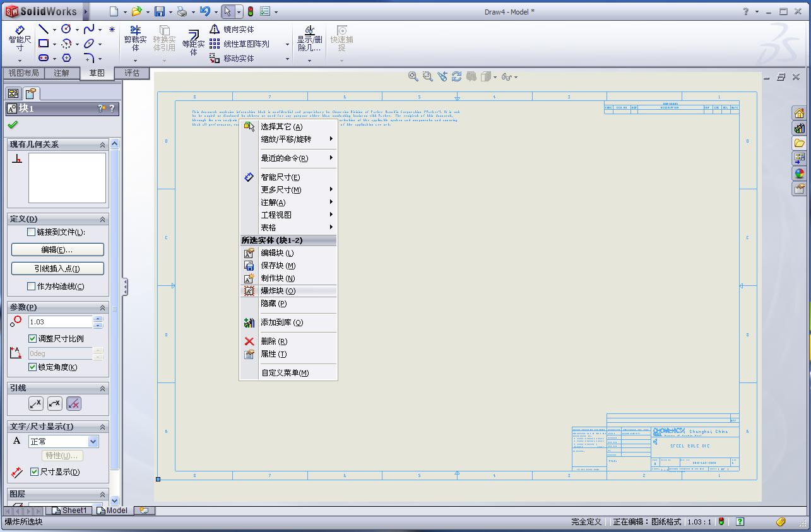
Task: Click the Help question mark in status bar
Action: pos(740,522)
